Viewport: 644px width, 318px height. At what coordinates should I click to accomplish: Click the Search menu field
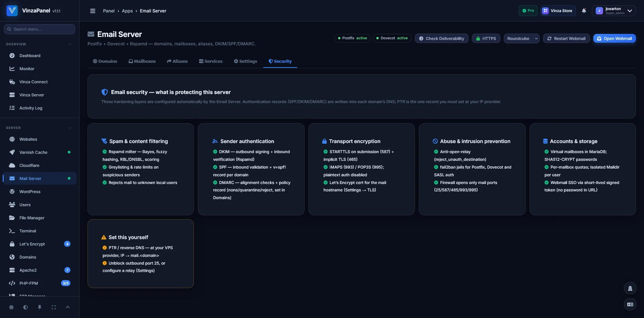[40, 29]
